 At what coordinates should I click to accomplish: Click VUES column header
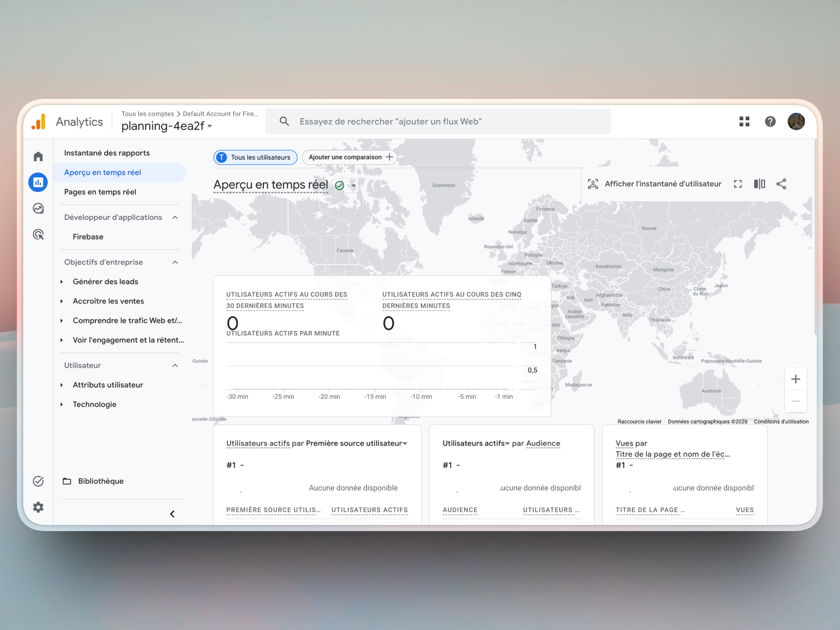(x=745, y=510)
